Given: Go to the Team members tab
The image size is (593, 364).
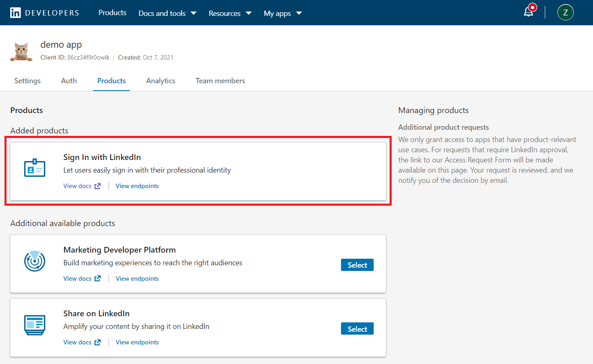Looking at the screenshot, I should [x=220, y=81].
